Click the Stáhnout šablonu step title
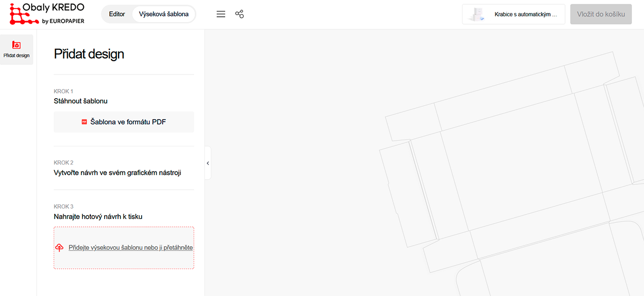 pos(81,101)
